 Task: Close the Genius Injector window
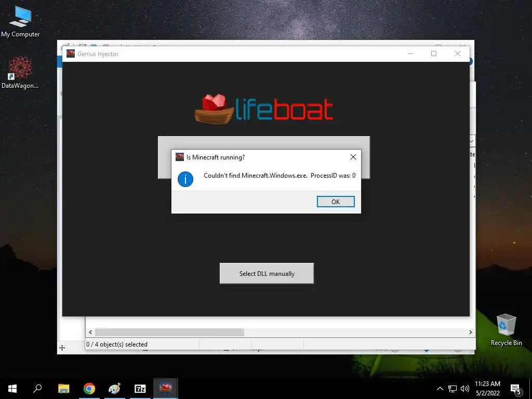click(457, 54)
